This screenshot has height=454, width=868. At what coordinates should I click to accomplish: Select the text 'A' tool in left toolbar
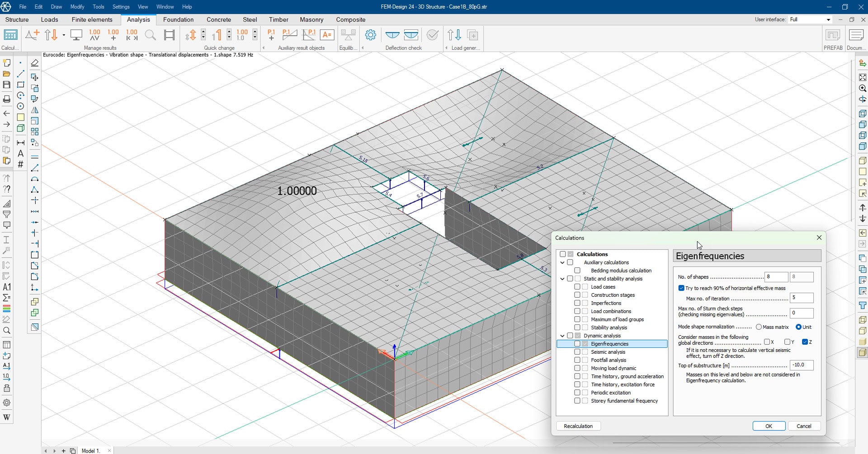point(20,154)
